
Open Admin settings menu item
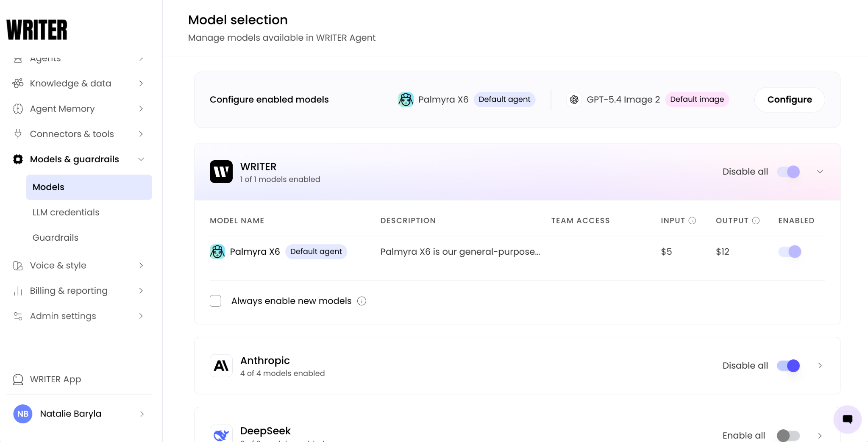79,316
